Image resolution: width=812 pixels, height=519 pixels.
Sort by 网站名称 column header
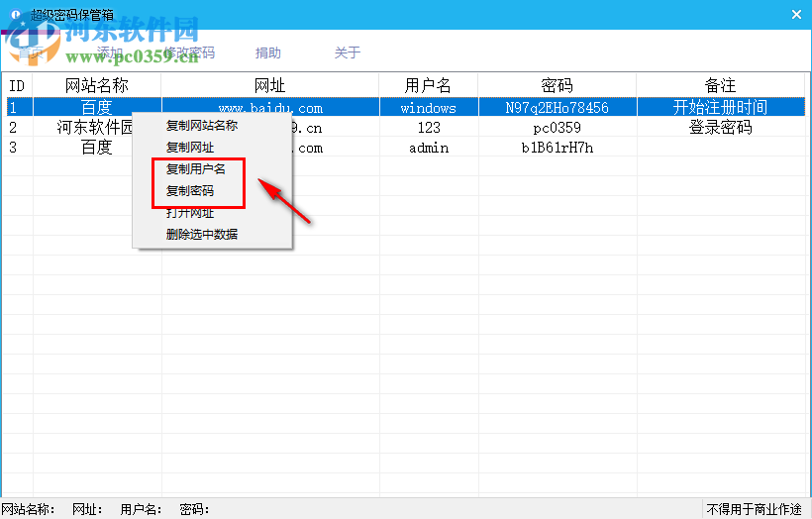pos(97,85)
